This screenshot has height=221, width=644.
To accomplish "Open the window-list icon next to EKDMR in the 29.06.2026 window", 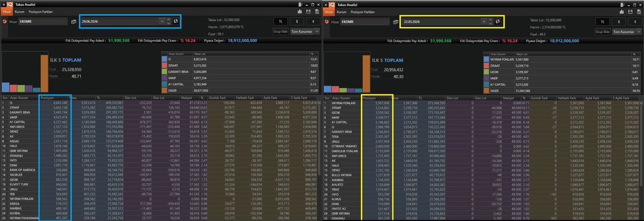I will click(x=73, y=22).
